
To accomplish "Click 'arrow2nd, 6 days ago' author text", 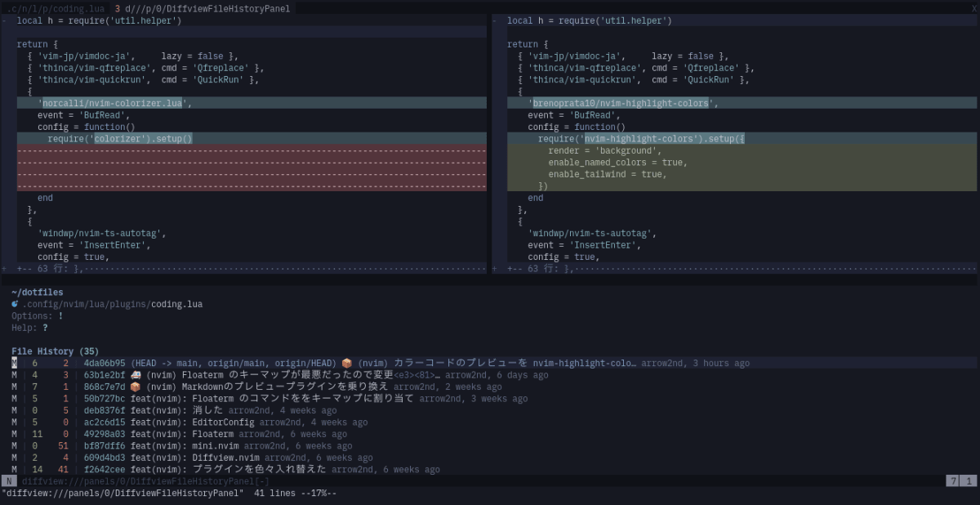I will (x=497, y=375).
